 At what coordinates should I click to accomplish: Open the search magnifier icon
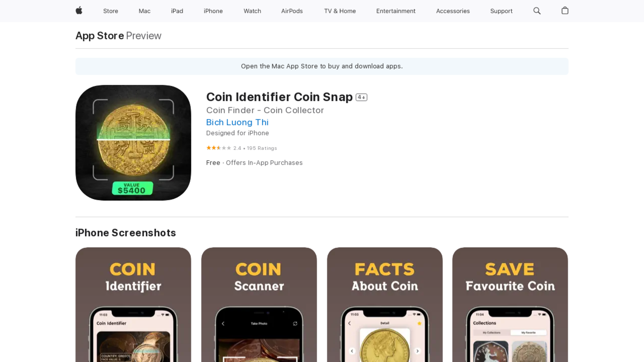[537, 11]
